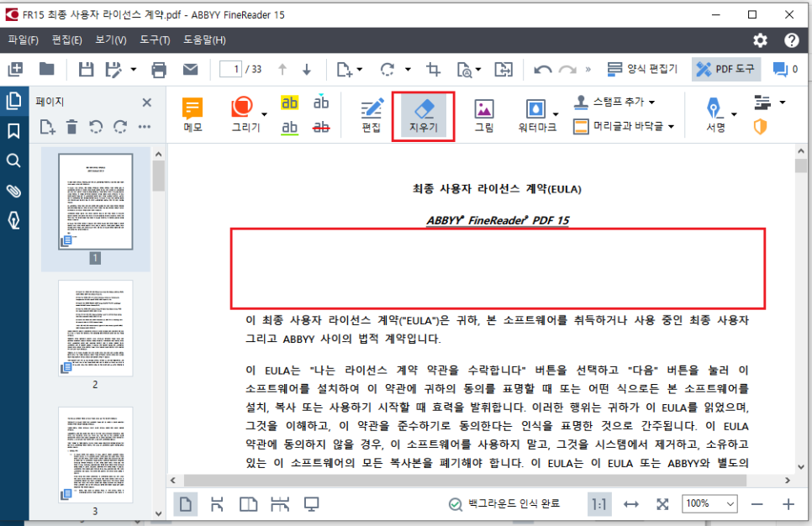Click the Save As icon with pencil
This screenshot has width=812, height=526.
click(113, 70)
